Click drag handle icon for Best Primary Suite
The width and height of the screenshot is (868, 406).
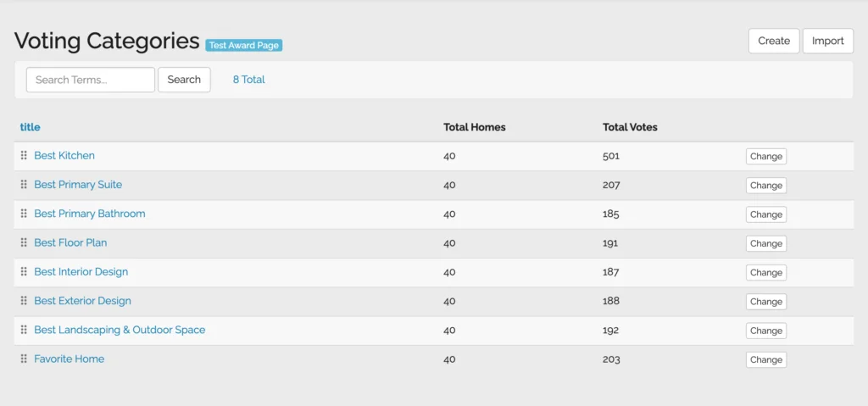click(x=24, y=185)
